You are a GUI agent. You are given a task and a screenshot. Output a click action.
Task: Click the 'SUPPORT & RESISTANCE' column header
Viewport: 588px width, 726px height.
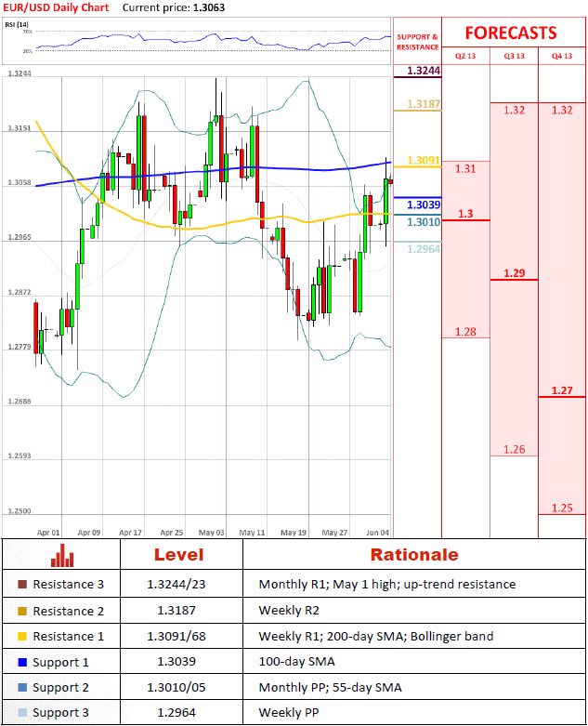tap(417, 42)
